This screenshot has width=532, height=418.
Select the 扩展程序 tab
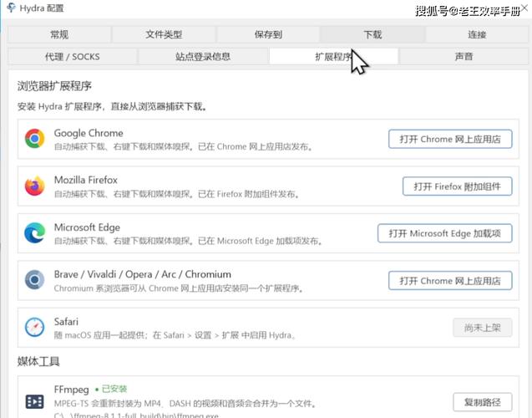coord(333,56)
